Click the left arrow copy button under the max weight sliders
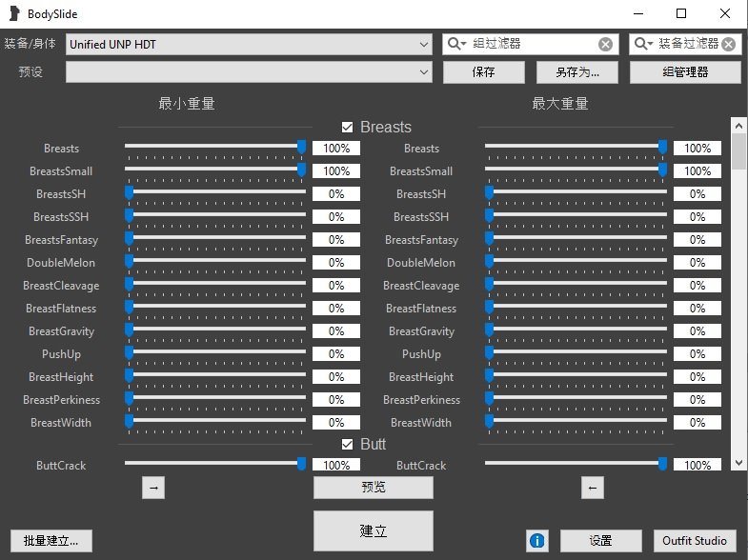Screen dimensions: 748x560 point(593,488)
